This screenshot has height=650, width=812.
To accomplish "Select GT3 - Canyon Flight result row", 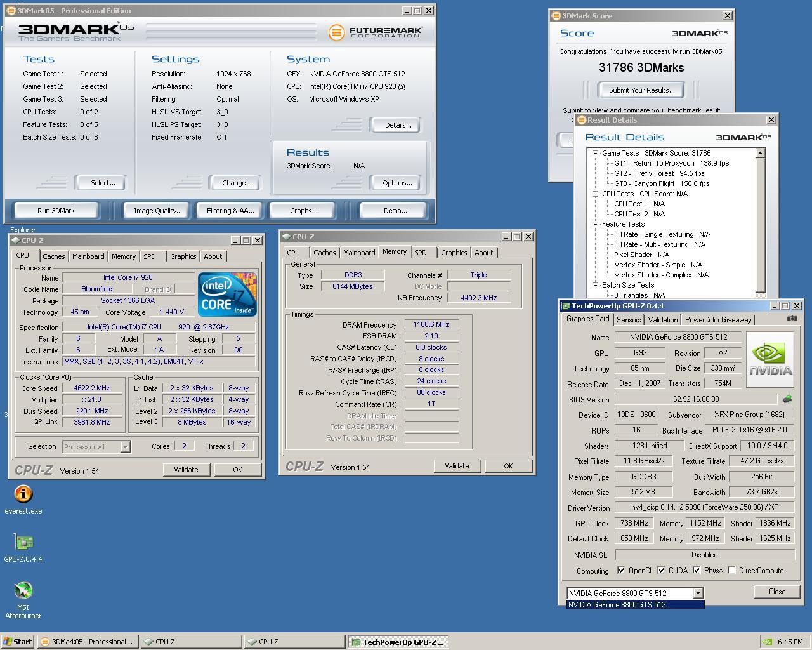I will [662, 183].
